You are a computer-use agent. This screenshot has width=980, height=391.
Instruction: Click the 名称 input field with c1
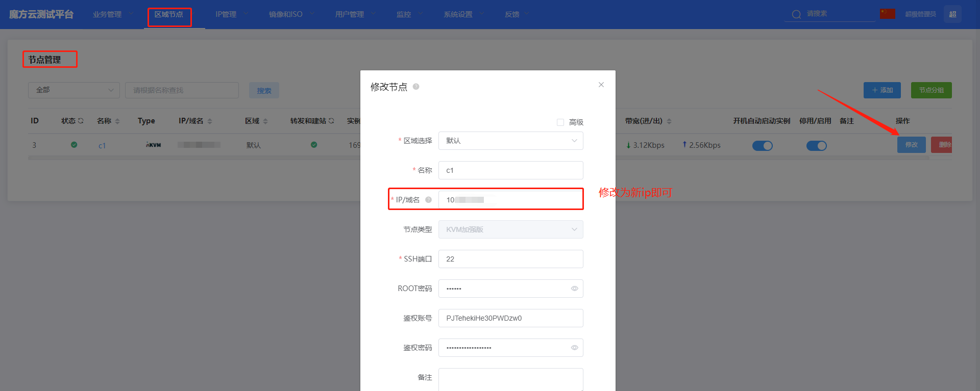[x=511, y=170]
